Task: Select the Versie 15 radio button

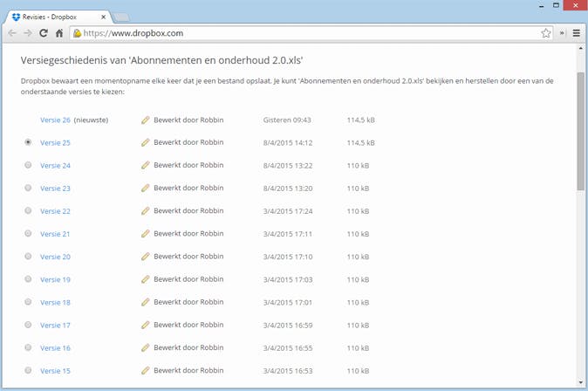Action: pos(28,370)
